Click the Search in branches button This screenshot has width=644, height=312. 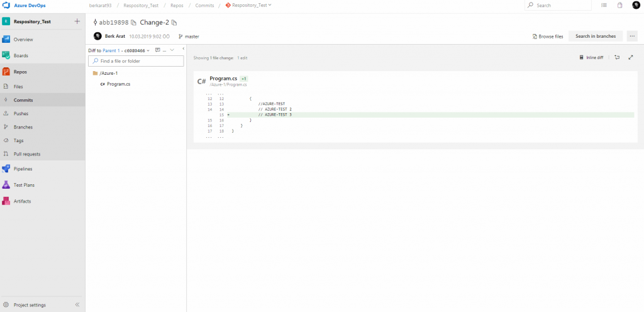coord(596,36)
